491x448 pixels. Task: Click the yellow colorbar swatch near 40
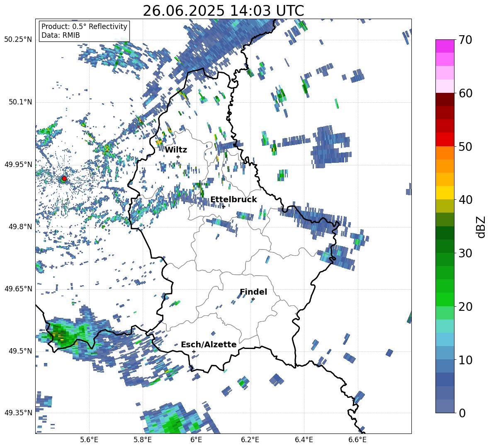point(445,193)
